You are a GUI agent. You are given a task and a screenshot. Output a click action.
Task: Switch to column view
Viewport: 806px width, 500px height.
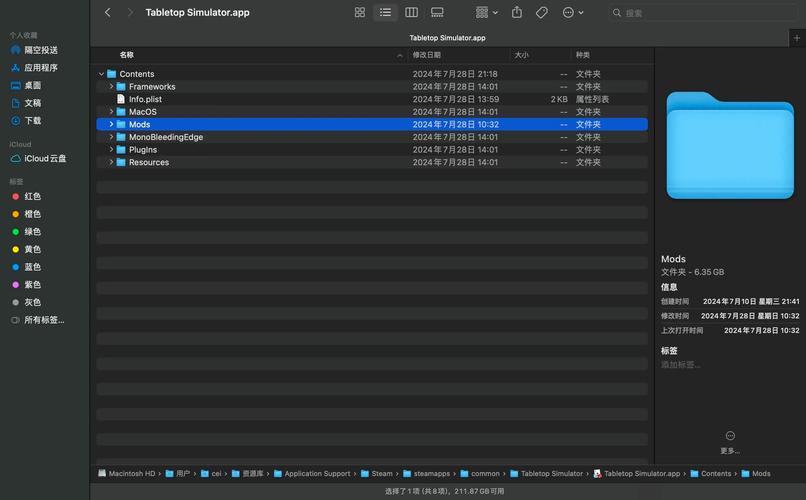coord(411,12)
